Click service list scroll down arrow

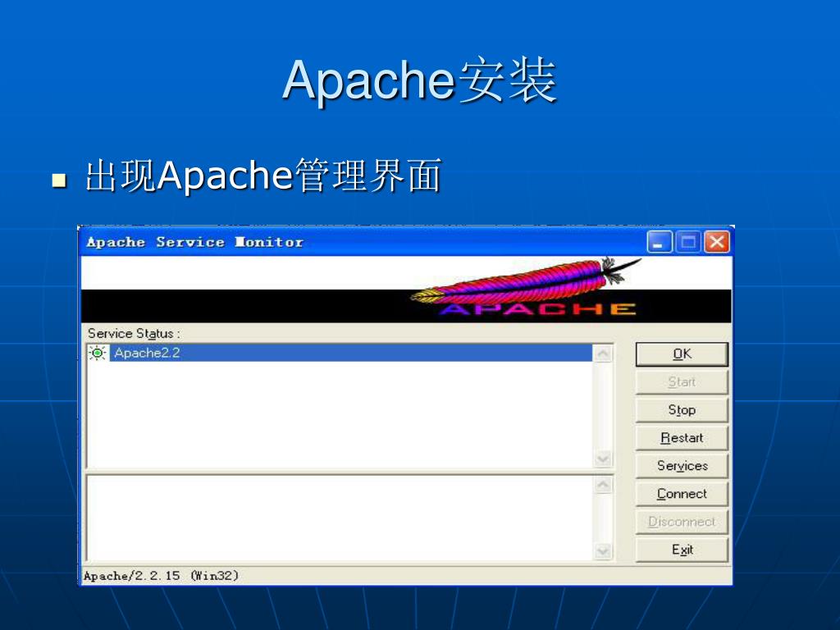click(x=603, y=459)
